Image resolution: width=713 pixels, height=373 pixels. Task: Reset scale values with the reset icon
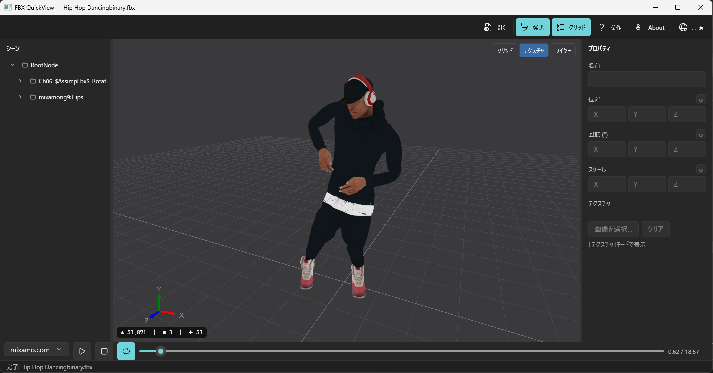[701, 169]
